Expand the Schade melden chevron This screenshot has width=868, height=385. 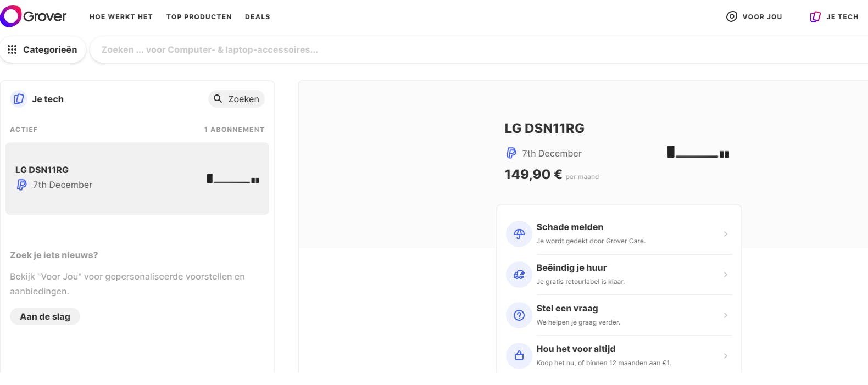[x=726, y=234]
